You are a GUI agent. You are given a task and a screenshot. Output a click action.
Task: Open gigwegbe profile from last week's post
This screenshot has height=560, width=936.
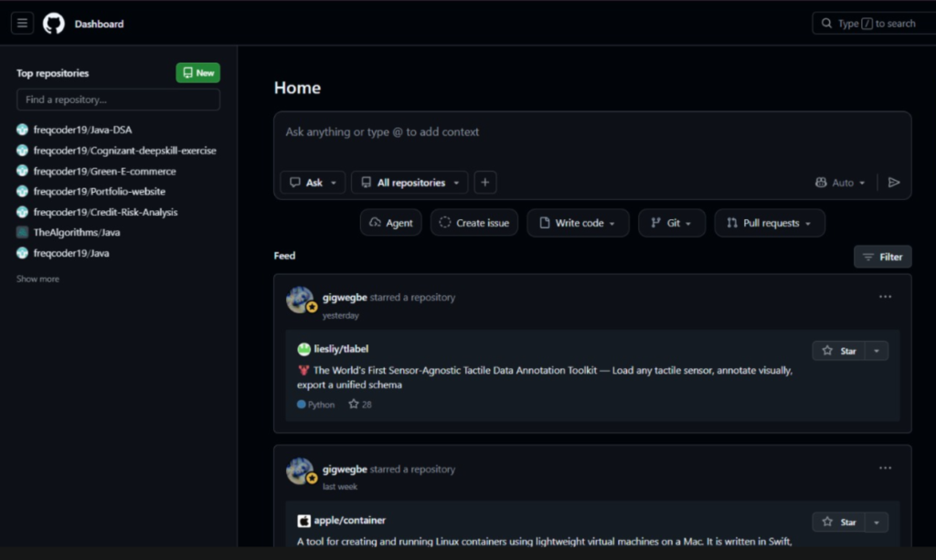(345, 470)
